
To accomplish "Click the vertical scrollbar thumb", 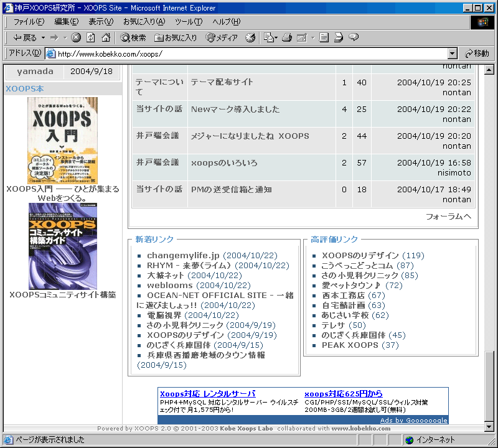I will 489,386.
